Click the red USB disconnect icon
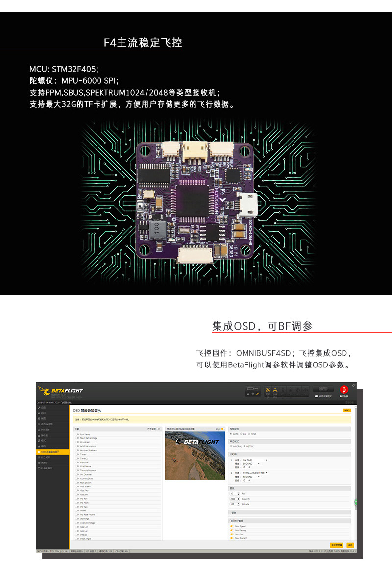 pos(343,389)
